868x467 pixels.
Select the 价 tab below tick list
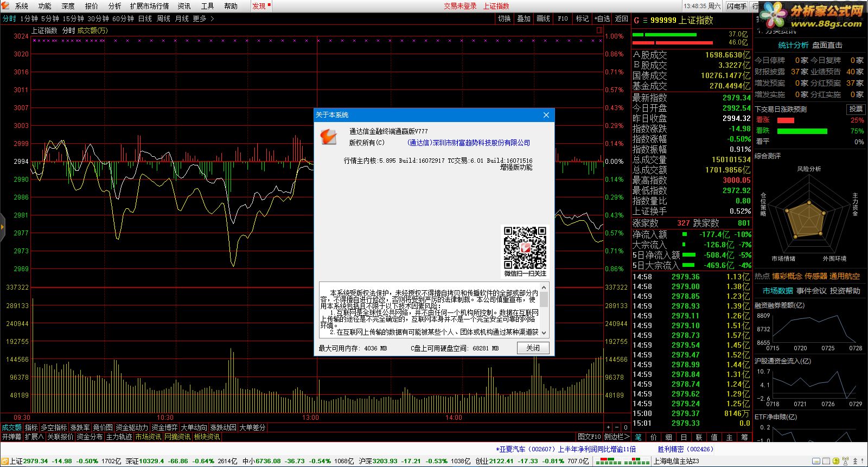pyautogui.click(x=653, y=437)
